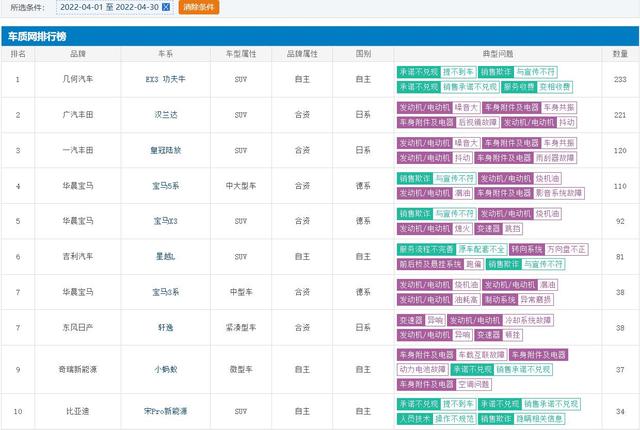Select the 东风日产 brand cell
The width and height of the screenshot is (640, 430).
[78, 328]
